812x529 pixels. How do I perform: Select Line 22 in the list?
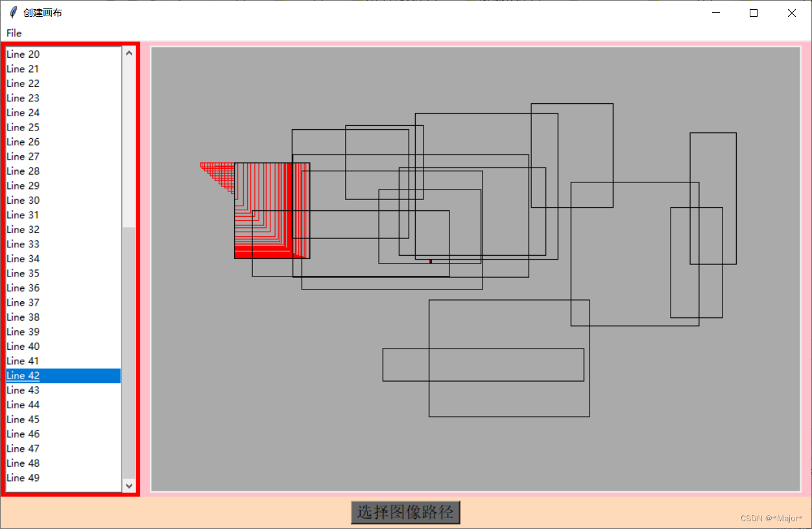pyautogui.click(x=63, y=84)
